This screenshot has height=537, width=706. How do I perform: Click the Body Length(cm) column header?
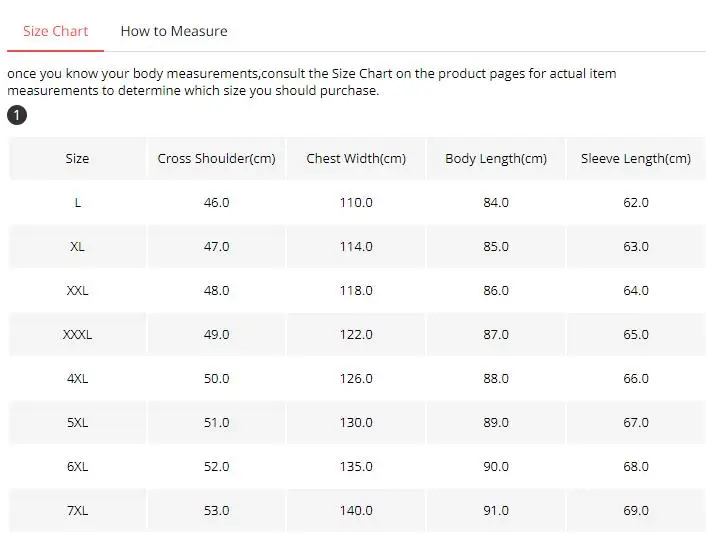click(496, 158)
